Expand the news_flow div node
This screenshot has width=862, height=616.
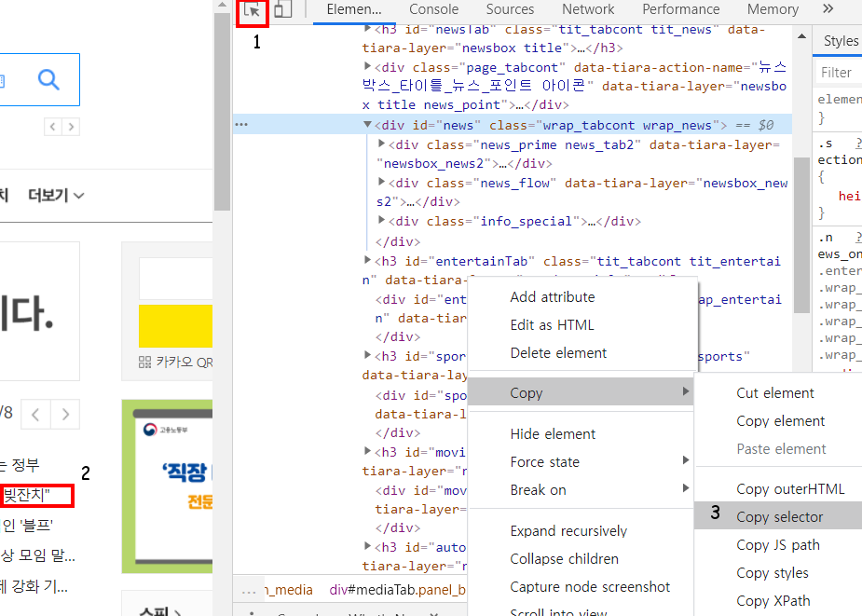coord(381,182)
